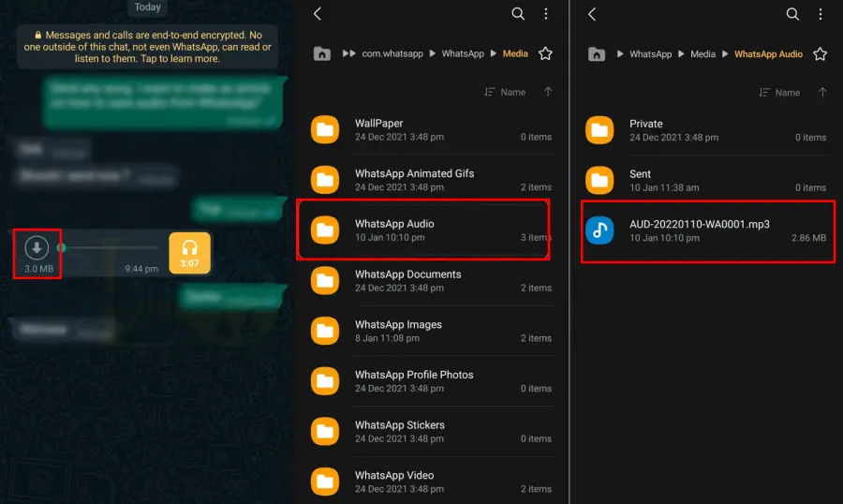Go back in the Media folder panel

(318, 13)
